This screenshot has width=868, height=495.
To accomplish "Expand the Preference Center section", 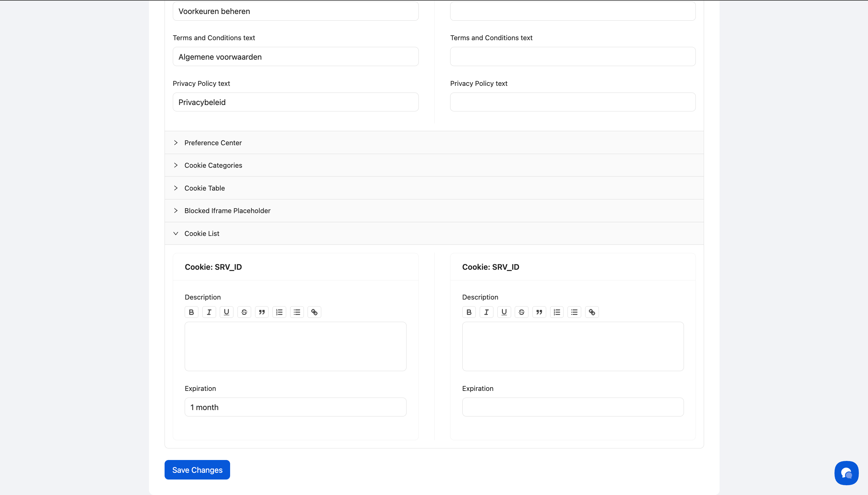I will [x=213, y=143].
